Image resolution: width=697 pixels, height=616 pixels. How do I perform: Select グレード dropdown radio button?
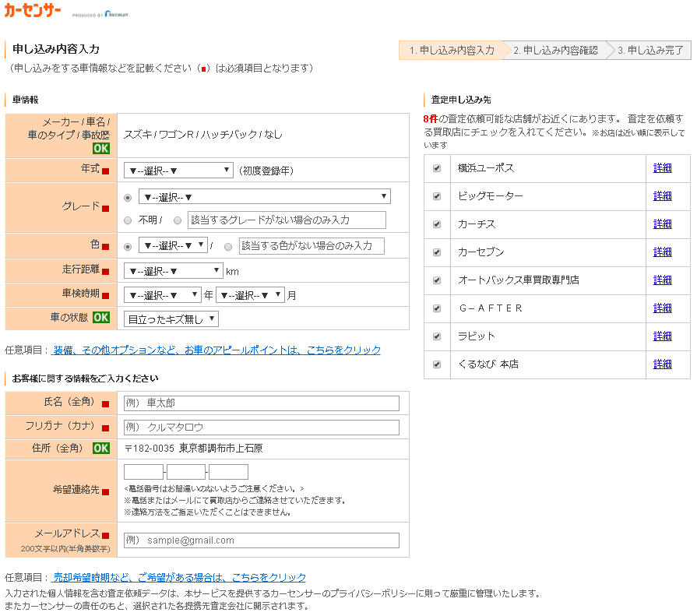click(128, 197)
